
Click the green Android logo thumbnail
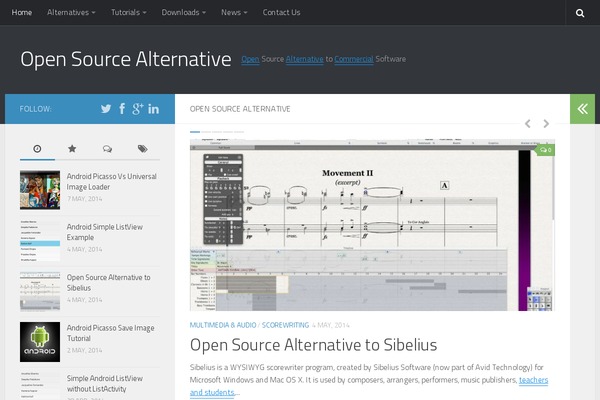(40, 341)
